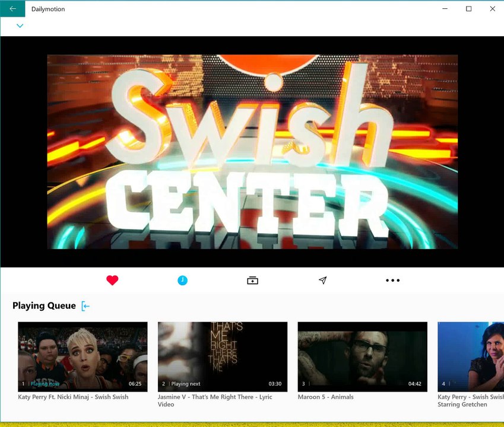This screenshot has height=427, width=504.
Task: Add video to a playlist icon
Action: click(252, 281)
